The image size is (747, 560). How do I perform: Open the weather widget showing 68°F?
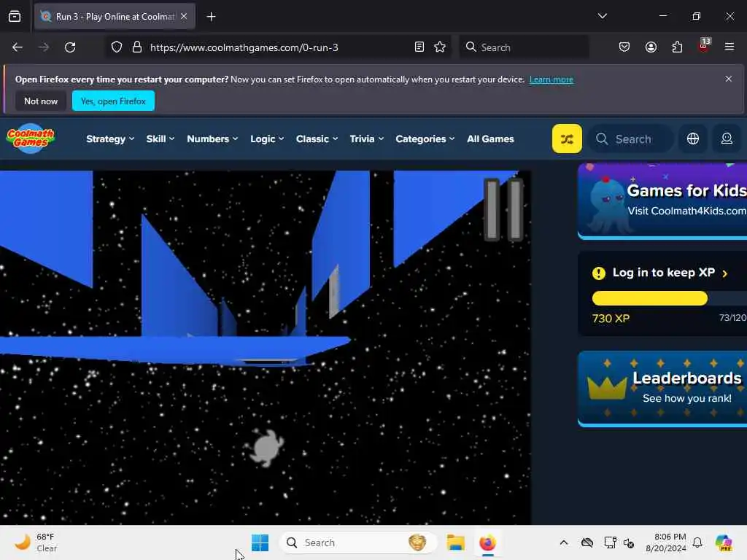[x=36, y=542]
